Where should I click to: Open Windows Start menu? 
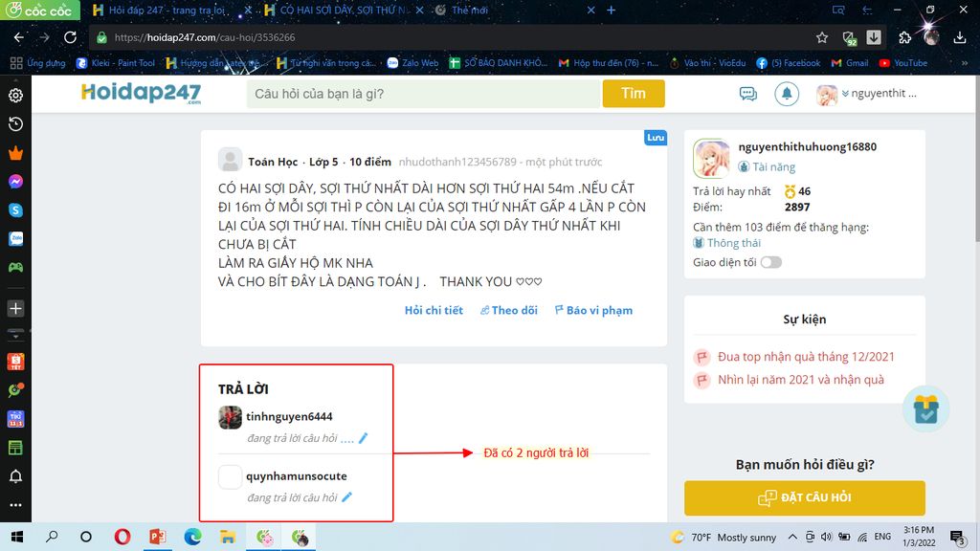click(x=17, y=537)
